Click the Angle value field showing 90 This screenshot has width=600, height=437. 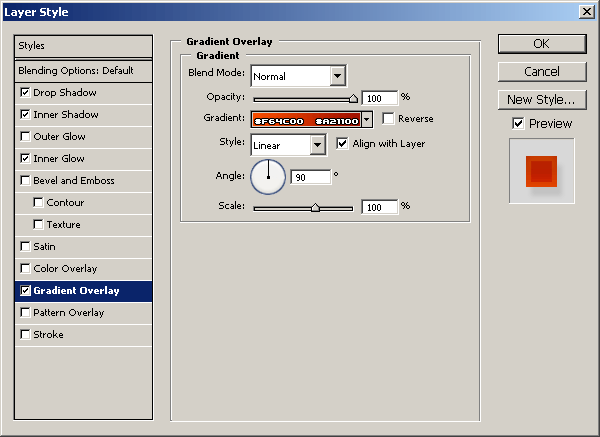pos(310,177)
